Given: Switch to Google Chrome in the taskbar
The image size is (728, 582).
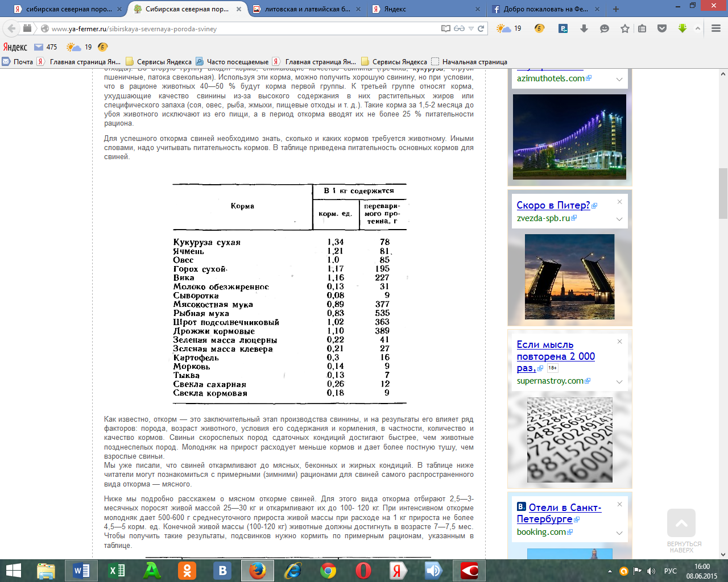Looking at the screenshot, I should [328, 570].
